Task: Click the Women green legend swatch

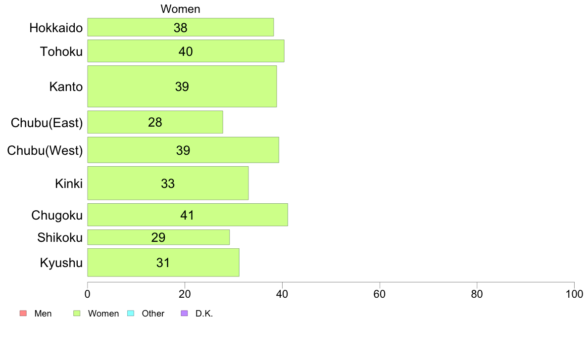Action: click(x=77, y=313)
